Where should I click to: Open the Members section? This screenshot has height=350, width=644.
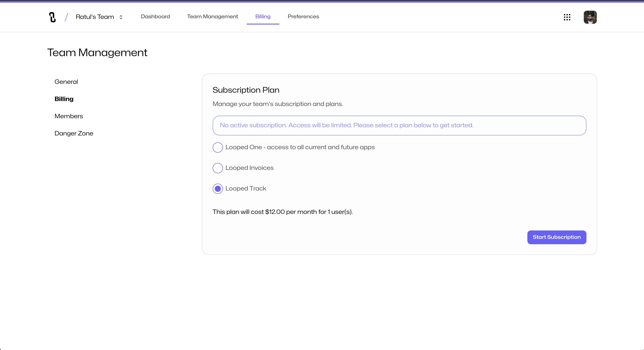(x=69, y=116)
